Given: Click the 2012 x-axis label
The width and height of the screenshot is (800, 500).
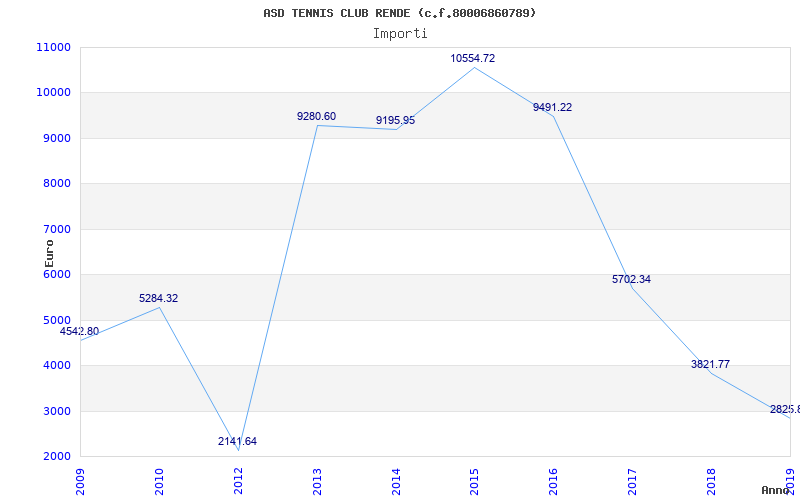Looking at the screenshot, I should [x=238, y=482].
